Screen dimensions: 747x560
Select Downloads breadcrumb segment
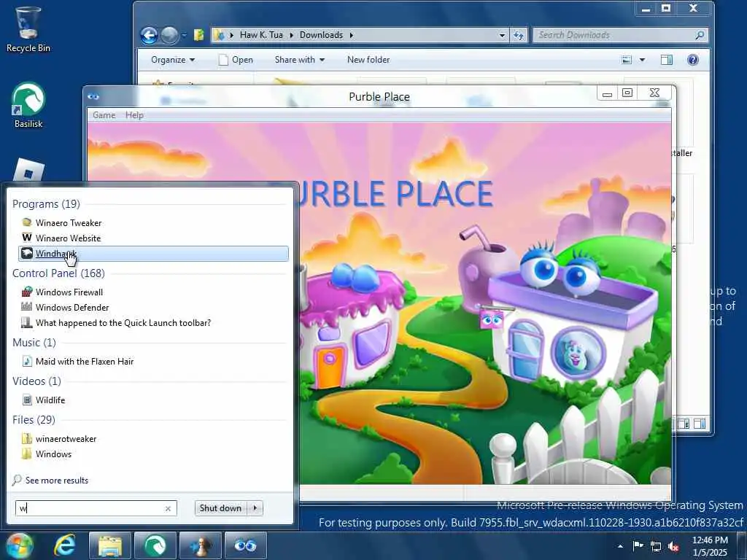pyautogui.click(x=321, y=35)
